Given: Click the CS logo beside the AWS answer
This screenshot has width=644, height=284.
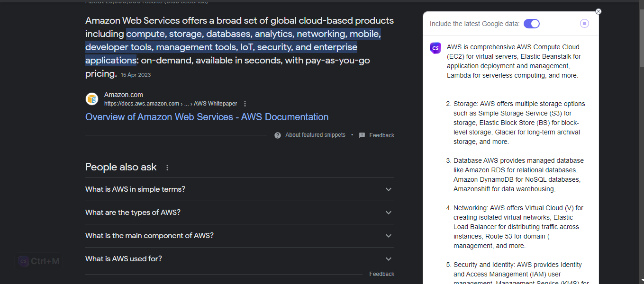Looking at the screenshot, I should (435, 48).
